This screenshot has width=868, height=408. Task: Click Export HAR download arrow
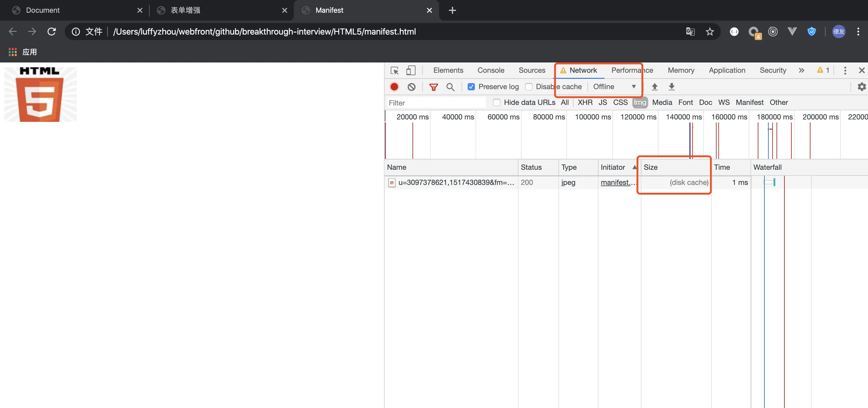(x=671, y=87)
